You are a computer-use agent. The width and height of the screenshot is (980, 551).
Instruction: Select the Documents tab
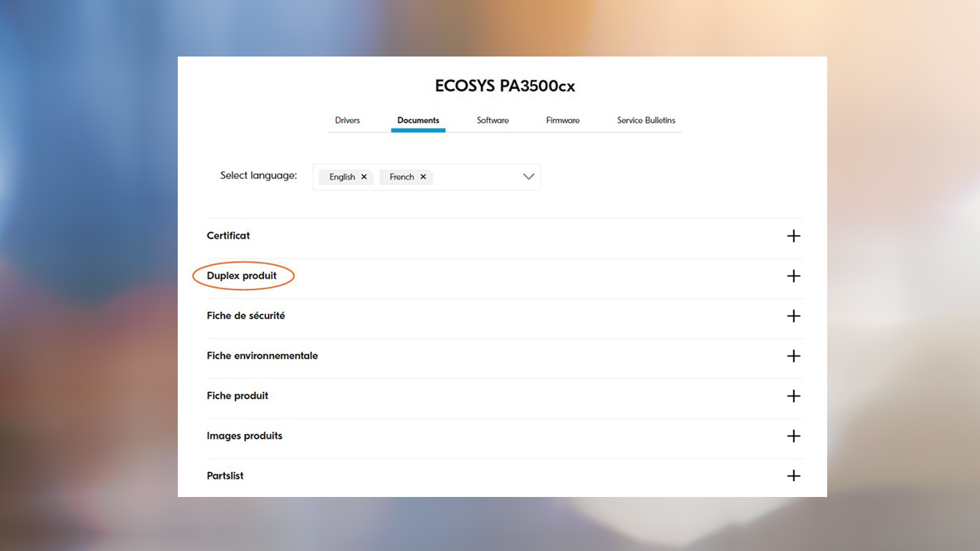tap(418, 121)
